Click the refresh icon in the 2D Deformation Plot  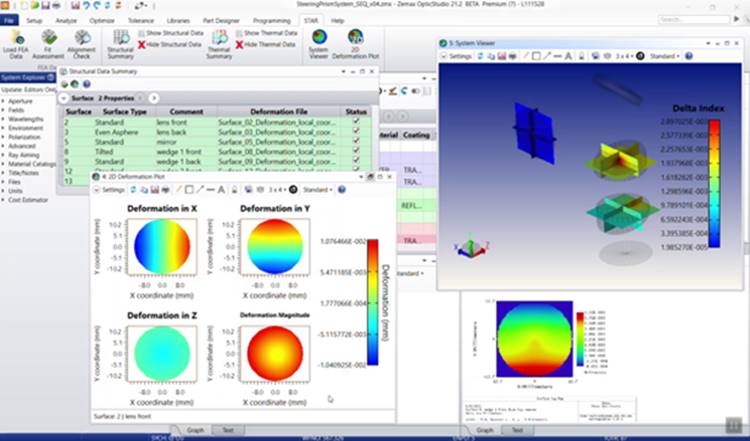coord(133,190)
